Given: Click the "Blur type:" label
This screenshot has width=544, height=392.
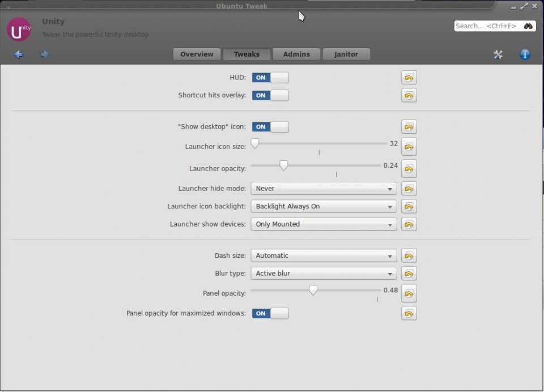Looking at the screenshot, I should (231, 274).
